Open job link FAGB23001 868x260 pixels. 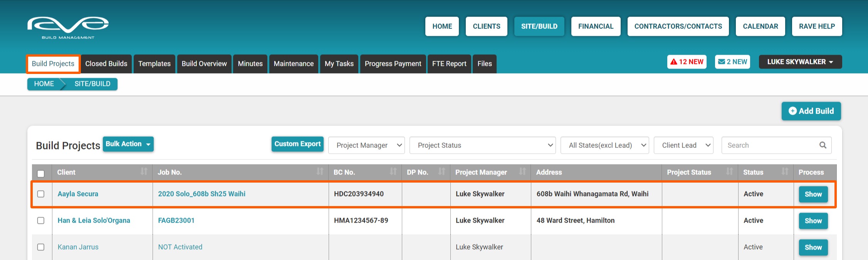click(x=176, y=220)
